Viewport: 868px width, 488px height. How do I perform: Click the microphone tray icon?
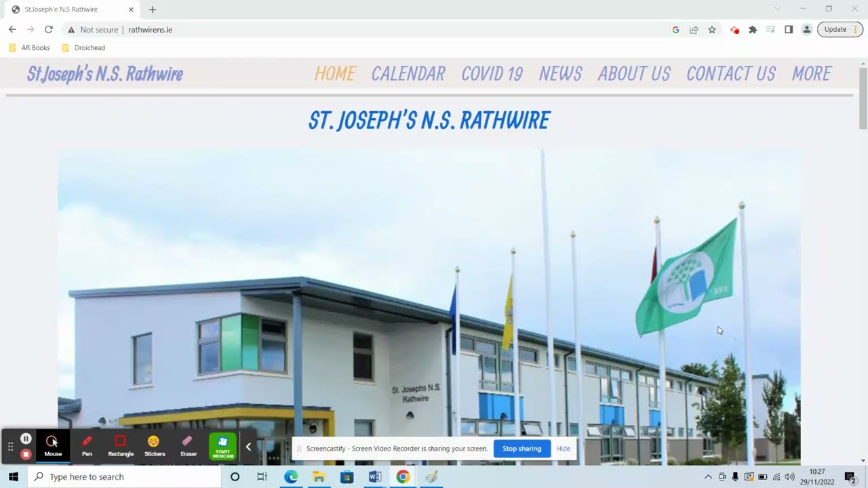tap(735, 477)
